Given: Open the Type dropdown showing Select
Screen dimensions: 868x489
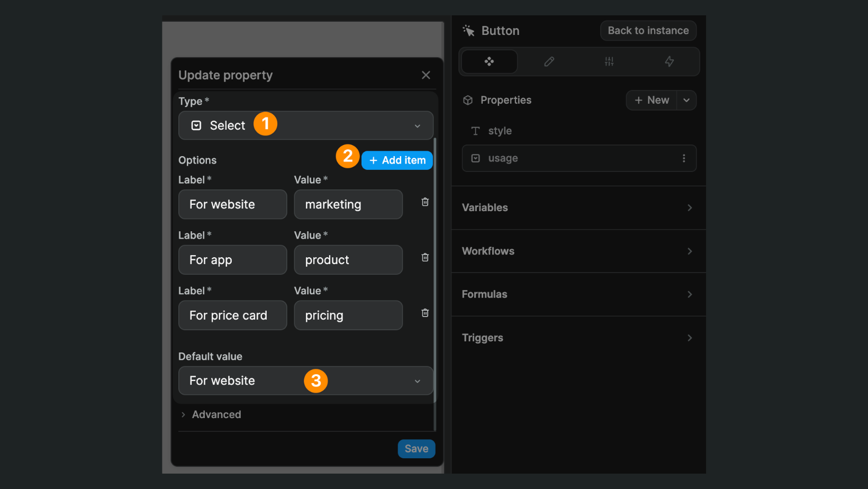Looking at the screenshot, I should click(x=305, y=125).
